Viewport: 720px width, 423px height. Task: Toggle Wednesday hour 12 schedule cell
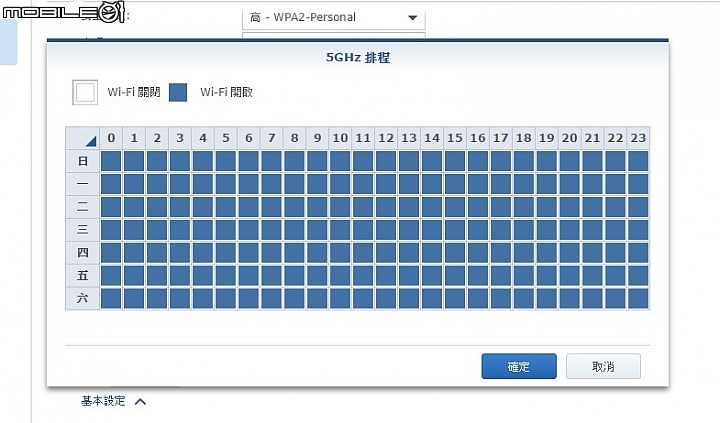pyautogui.click(x=386, y=230)
